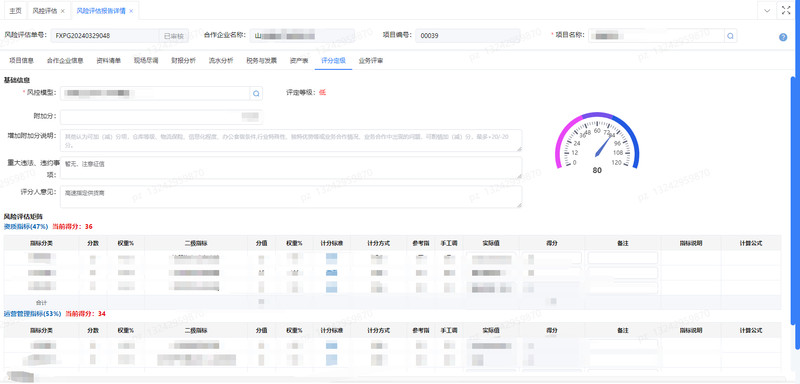
Task: Click the 增加附加分说明 text area
Action: point(291,141)
